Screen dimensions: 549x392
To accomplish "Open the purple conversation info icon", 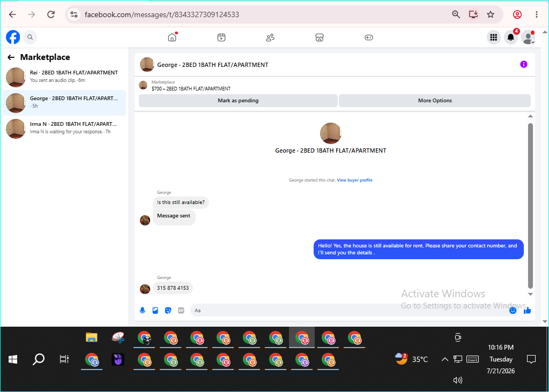I will tap(523, 64).
